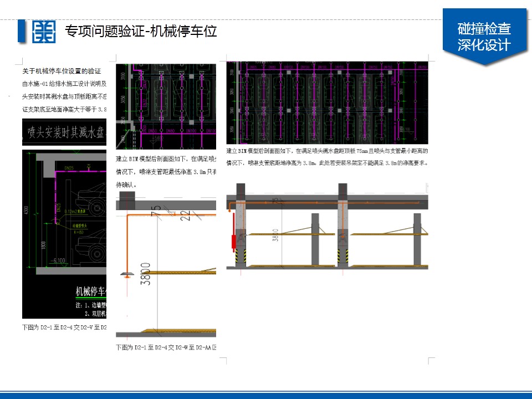Screen dimensions: 532x399
Task: Click the blue company logo icon
Action: click(x=44, y=31)
